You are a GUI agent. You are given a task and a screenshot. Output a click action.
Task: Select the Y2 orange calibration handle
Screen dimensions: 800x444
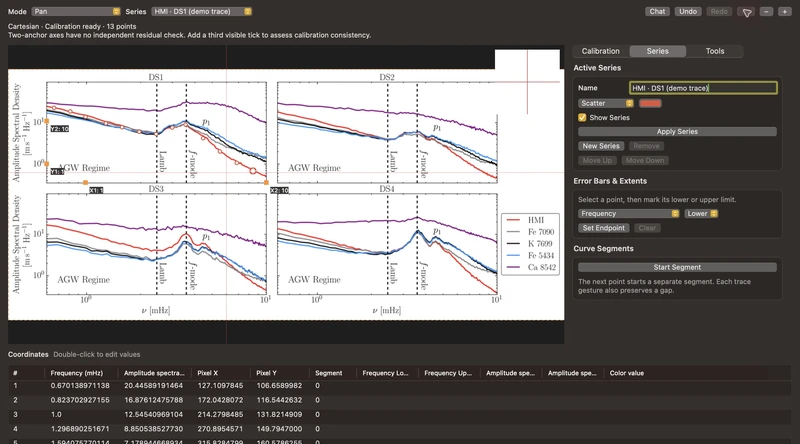coord(46,121)
